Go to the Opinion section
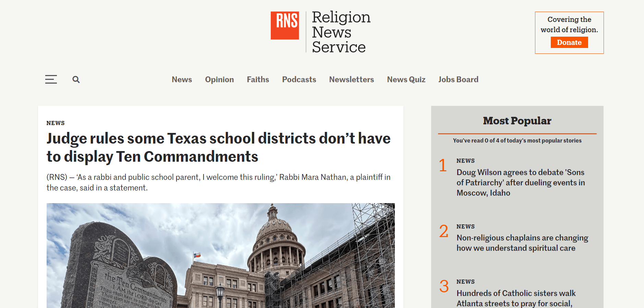 tap(219, 79)
